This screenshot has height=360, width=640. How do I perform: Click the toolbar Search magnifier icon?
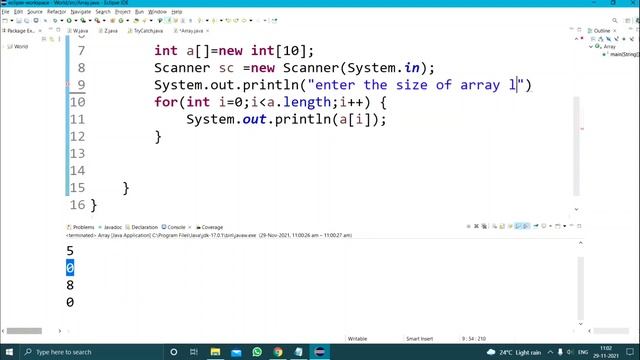[x=615, y=20]
